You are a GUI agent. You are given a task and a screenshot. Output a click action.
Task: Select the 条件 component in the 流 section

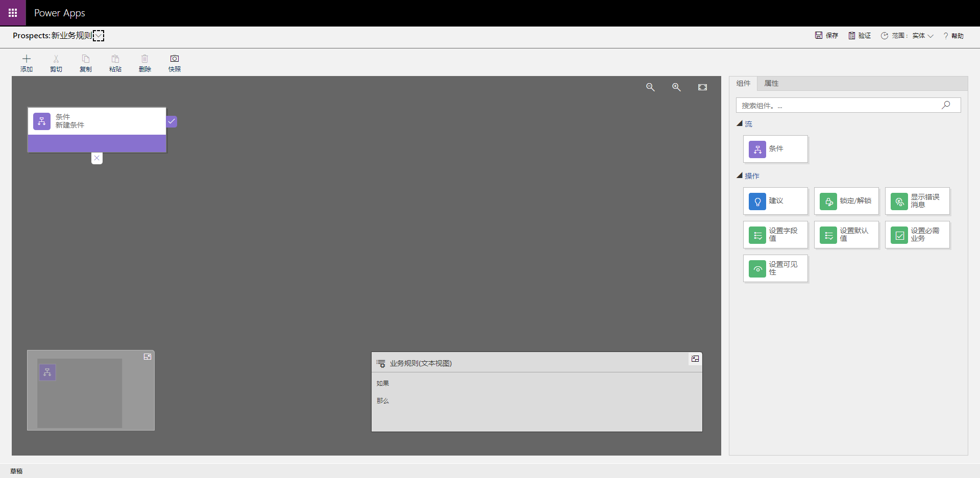775,149
